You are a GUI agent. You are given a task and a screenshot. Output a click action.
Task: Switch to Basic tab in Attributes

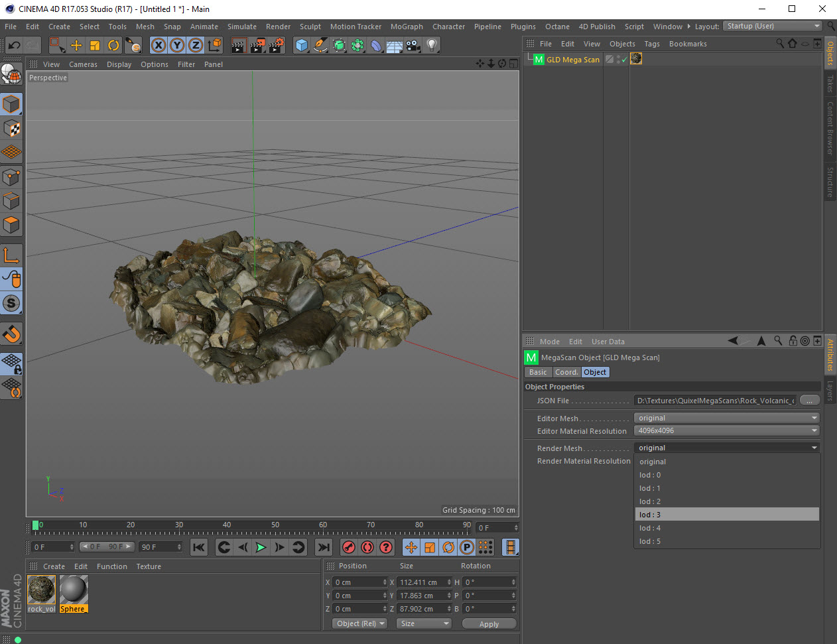point(538,372)
